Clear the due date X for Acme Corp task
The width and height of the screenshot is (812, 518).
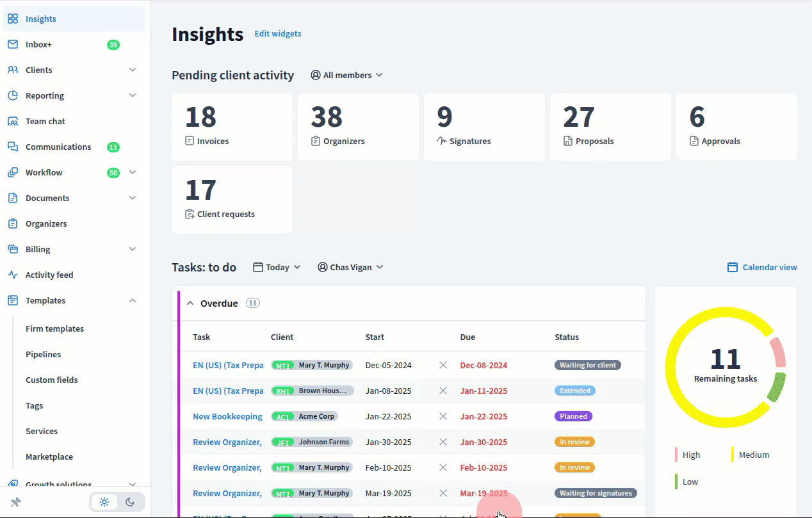click(x=443, y=416)
